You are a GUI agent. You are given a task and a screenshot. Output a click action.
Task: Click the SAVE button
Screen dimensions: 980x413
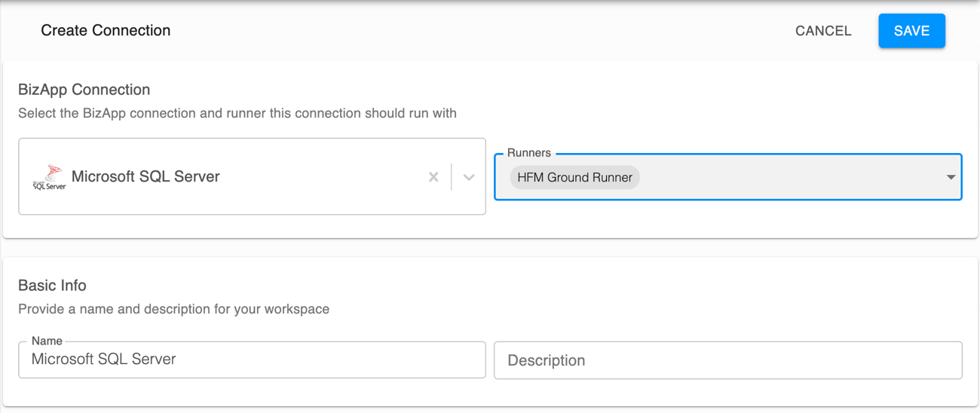[911, 31]
